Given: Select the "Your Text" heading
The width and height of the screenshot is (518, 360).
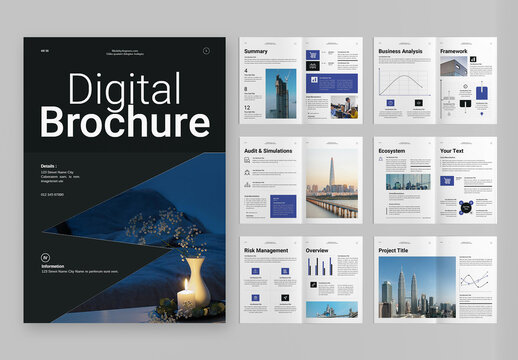Looking at the screenshot, I should (x=452, y=151).
